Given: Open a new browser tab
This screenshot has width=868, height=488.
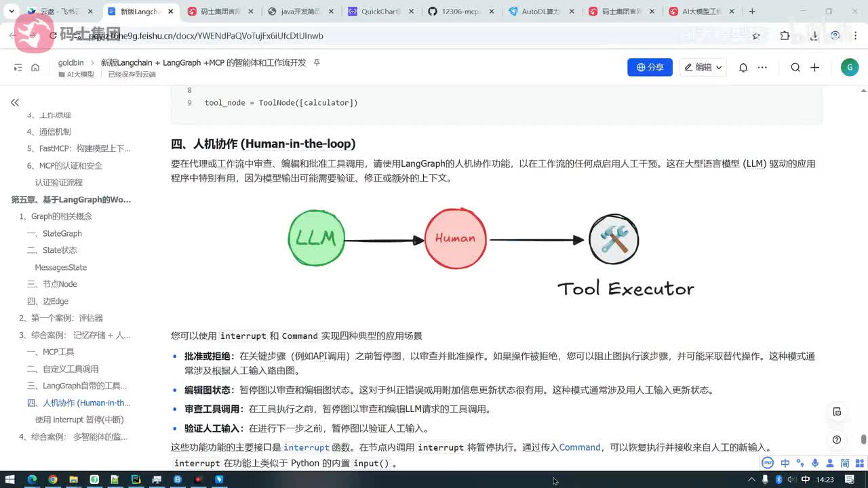Looking at the screenshot, I should 752,12.
